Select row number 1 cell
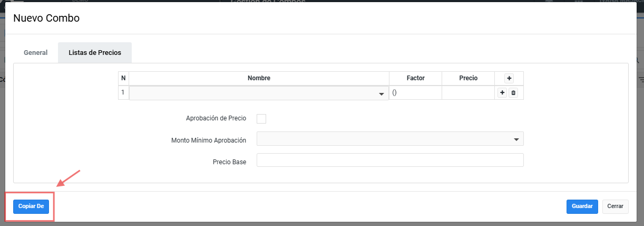Viewport: 644px width, 226px height. (123, 93)
